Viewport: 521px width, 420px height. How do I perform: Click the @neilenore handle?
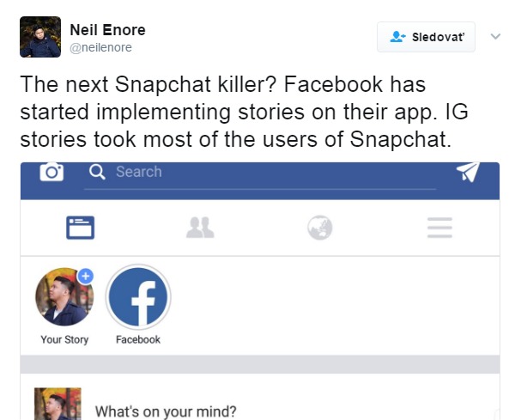coord(100,48)
